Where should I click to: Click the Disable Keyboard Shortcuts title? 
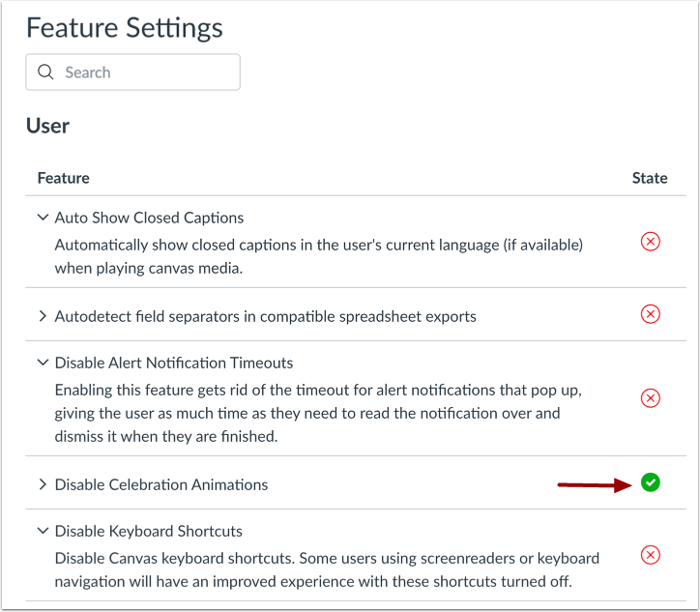point(149,531)
